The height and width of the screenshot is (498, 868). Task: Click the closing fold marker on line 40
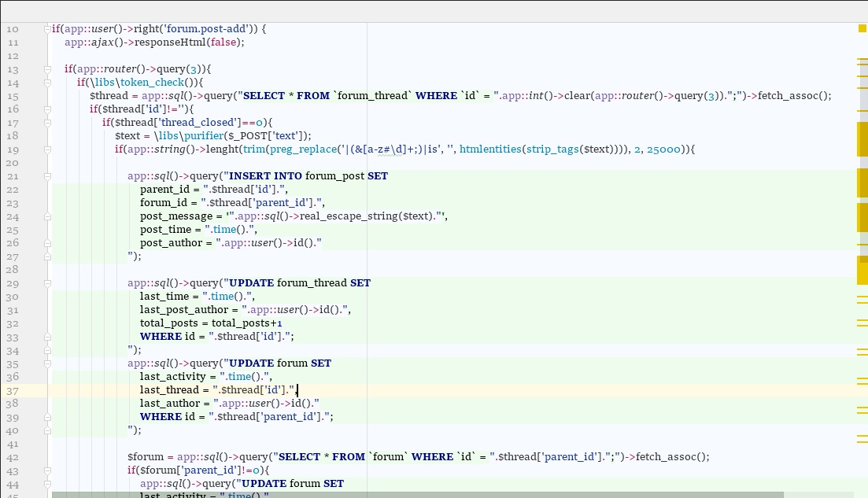pos(47,430)
